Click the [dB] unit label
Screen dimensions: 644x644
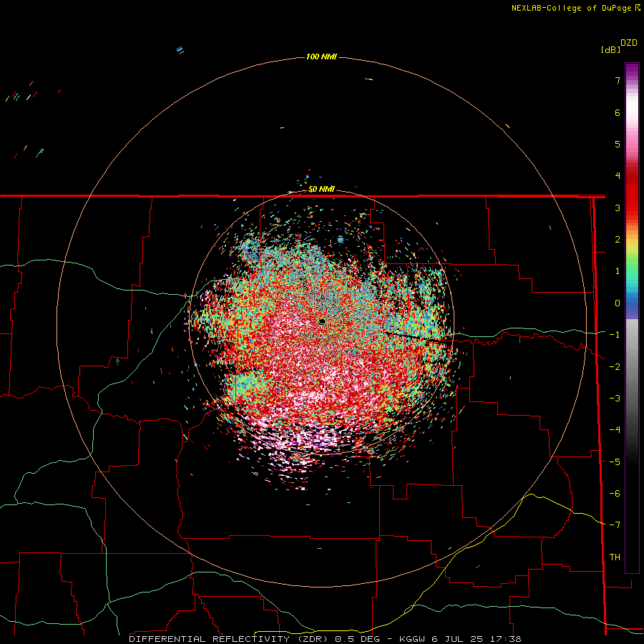coord(611,49)
